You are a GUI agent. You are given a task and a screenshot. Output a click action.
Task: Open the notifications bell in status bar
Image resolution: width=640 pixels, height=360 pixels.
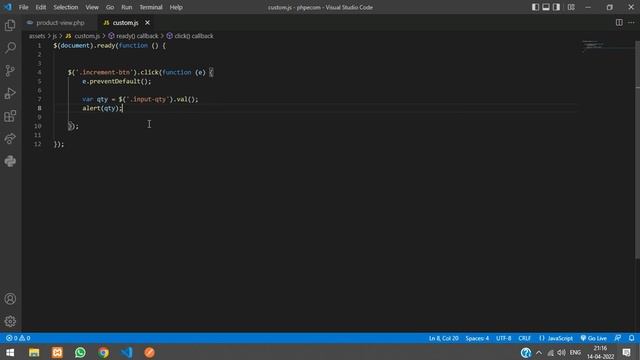click(x=631, y=338)
